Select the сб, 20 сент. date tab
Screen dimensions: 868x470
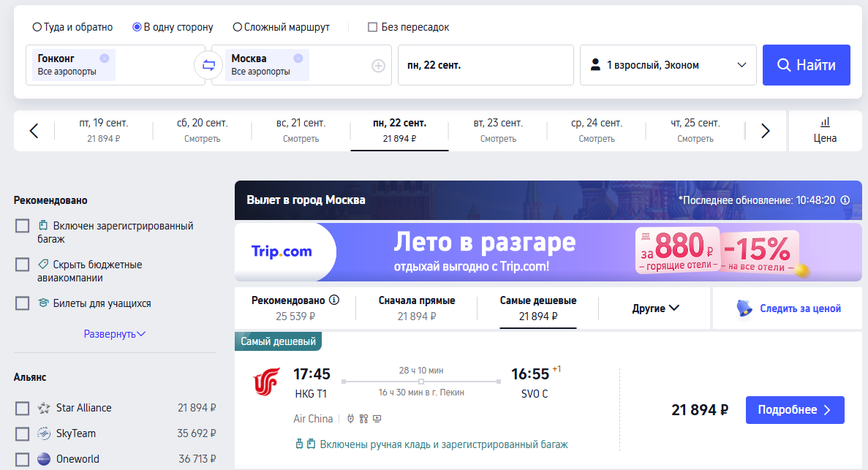tap(202, 131)
